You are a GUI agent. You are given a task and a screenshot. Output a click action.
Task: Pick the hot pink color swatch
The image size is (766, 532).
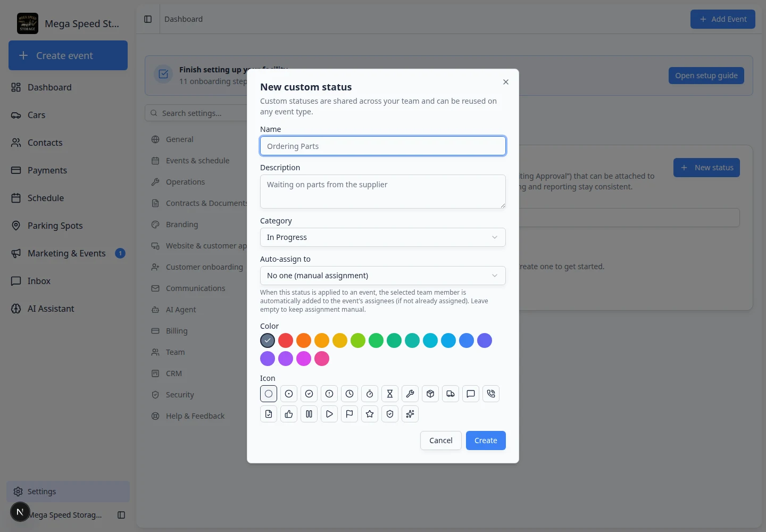point(322,359)
